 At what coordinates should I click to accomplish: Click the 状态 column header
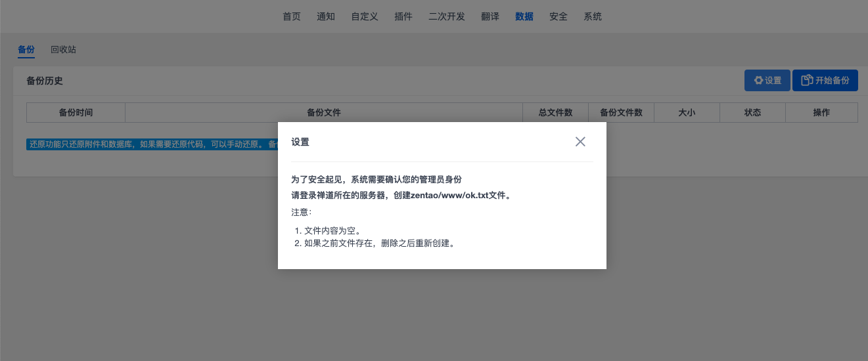coord(753,112)
